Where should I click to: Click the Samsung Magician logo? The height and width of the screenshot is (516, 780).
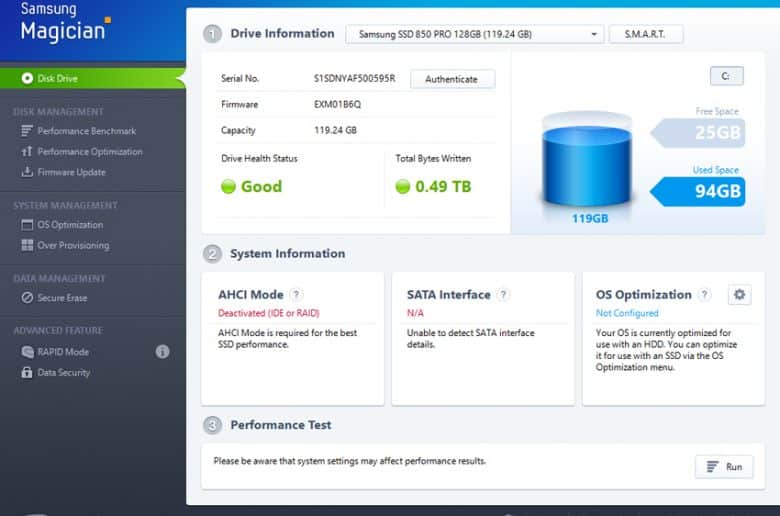coord(66,22)
